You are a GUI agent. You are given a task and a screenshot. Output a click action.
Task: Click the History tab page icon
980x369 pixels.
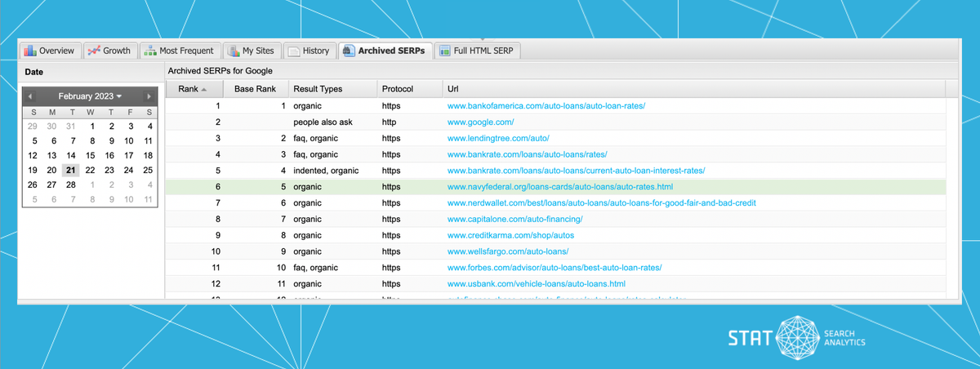294,51
